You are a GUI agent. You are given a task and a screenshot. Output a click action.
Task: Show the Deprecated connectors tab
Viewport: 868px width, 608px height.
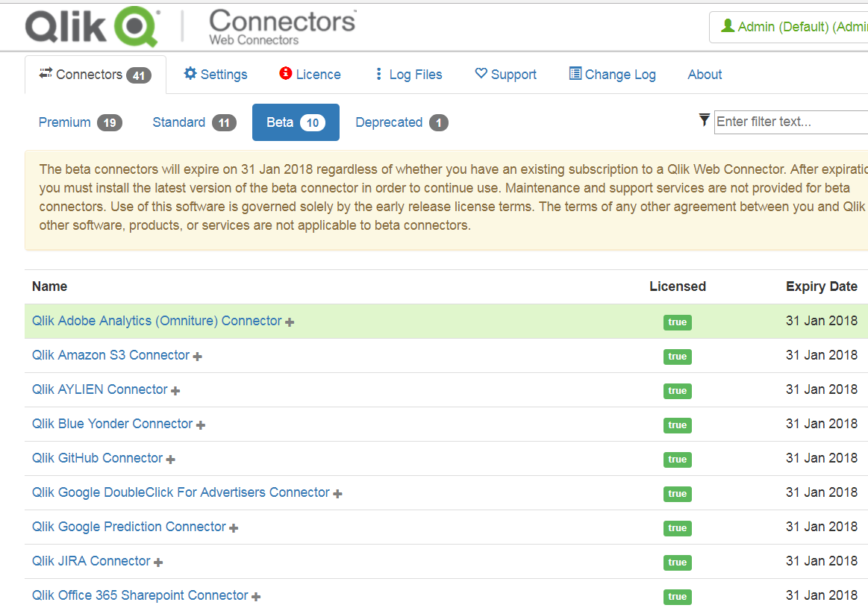pyautogui.click(x=402, y=122)
